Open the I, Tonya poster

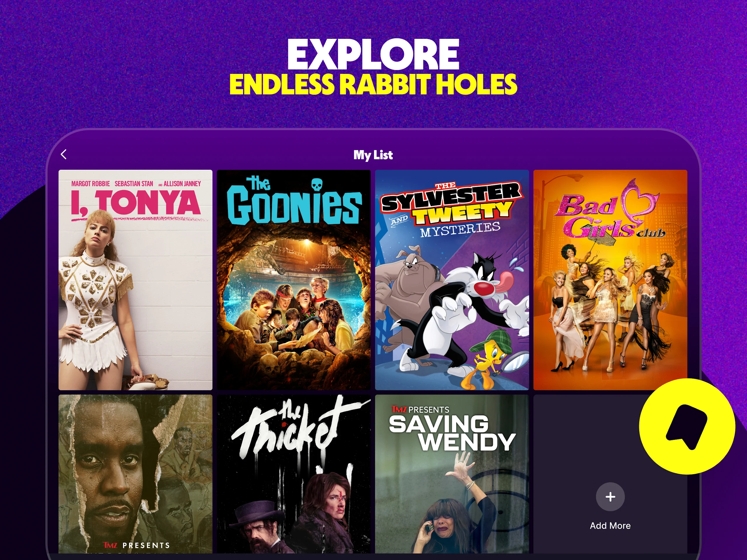click(135, 280)
